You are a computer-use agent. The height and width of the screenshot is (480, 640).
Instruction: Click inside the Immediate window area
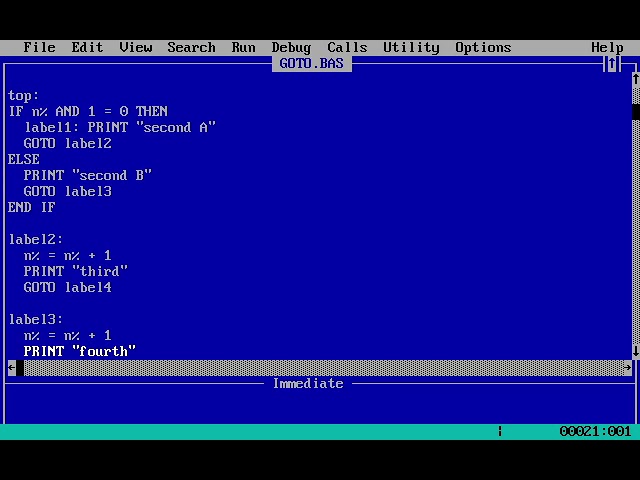point(320,406)
